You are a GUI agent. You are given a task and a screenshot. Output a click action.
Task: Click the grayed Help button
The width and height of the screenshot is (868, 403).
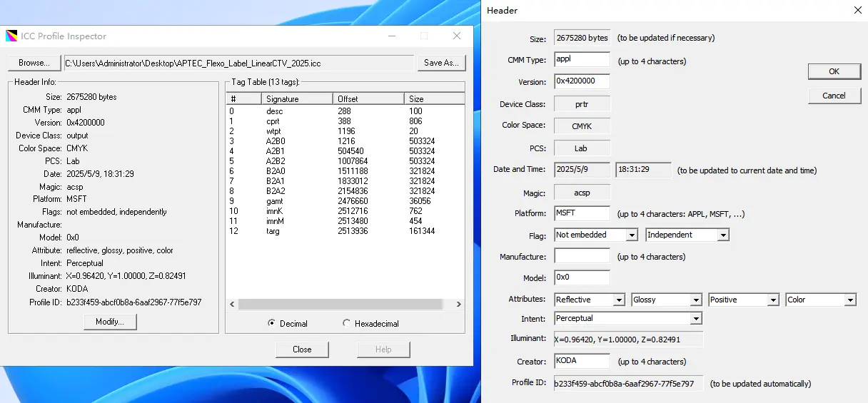[383, 350]
